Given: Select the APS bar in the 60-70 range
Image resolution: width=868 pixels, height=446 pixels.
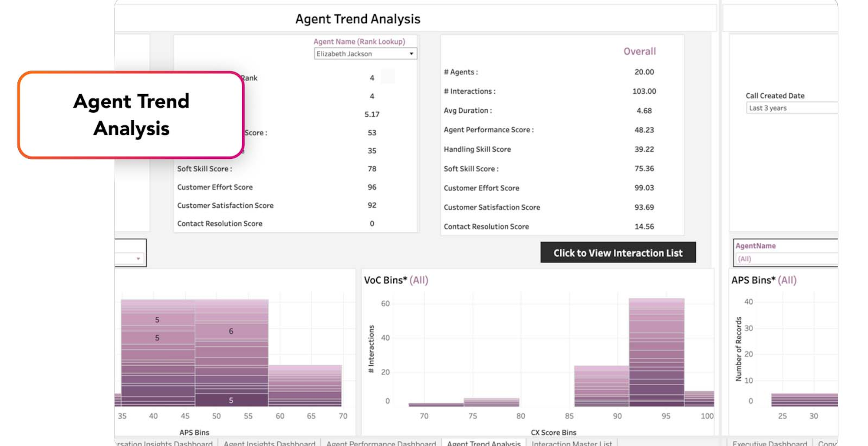Looking at the screenshot, I should pyautogui.click(x=305, y=385).
